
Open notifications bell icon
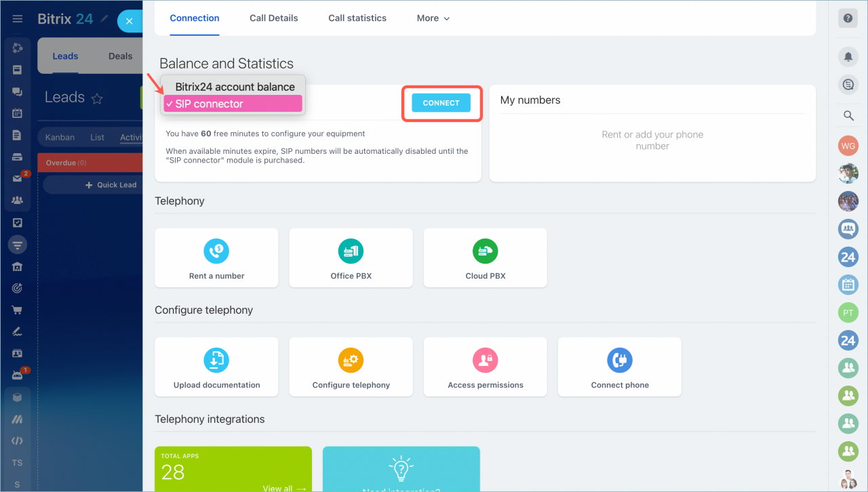coord(848,56)
